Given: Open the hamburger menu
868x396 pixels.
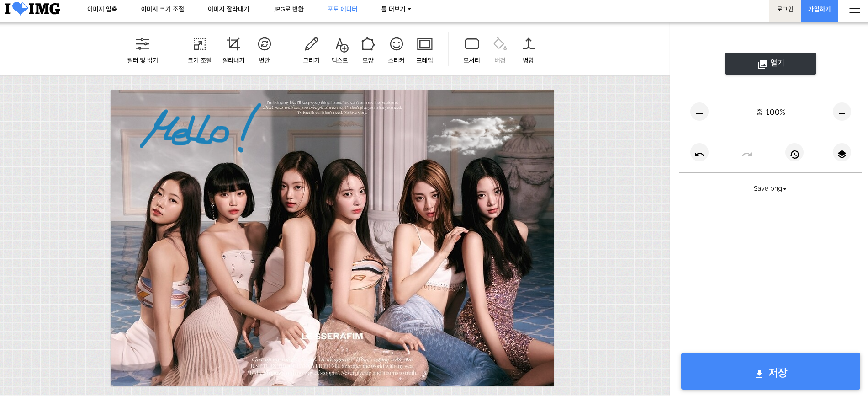Looking at the screenshot, I should [x=855, y=9].
